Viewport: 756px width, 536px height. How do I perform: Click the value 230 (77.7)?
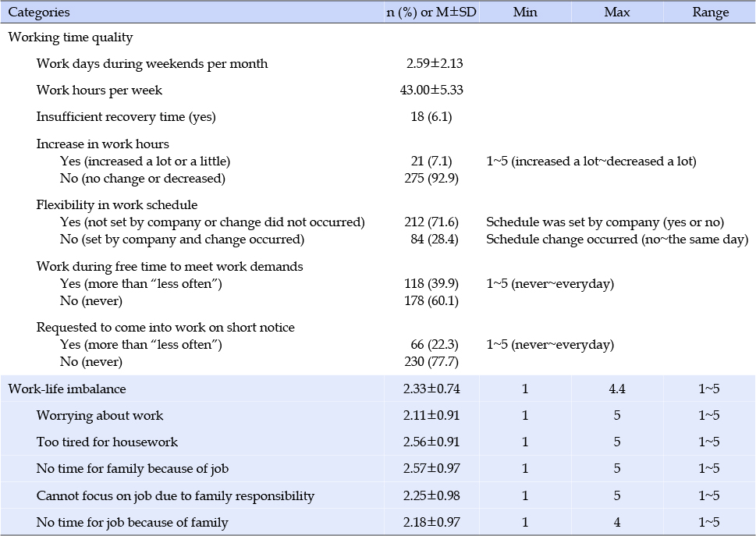(x=431, y=362)
